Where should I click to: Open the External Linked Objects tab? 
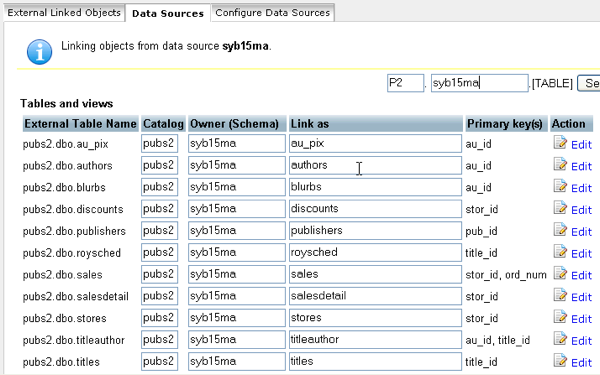(x=64, y=13)
